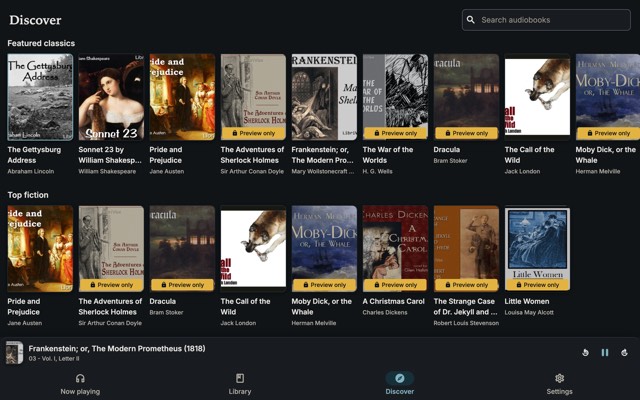Open The Gettysburg Address cover
Screen dimensions: 640x400
(x=40, y=97)
